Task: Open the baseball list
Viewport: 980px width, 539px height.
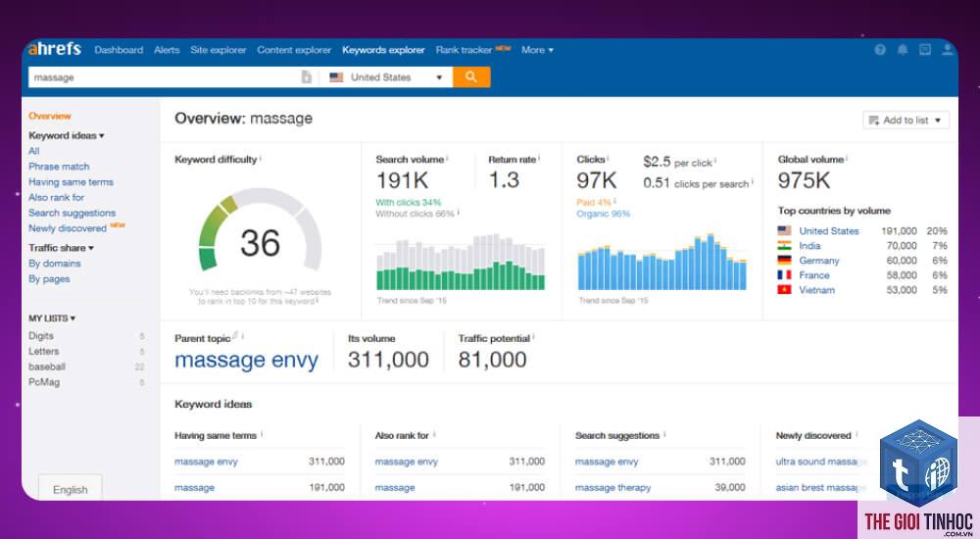Action: [x=47, y=367]
